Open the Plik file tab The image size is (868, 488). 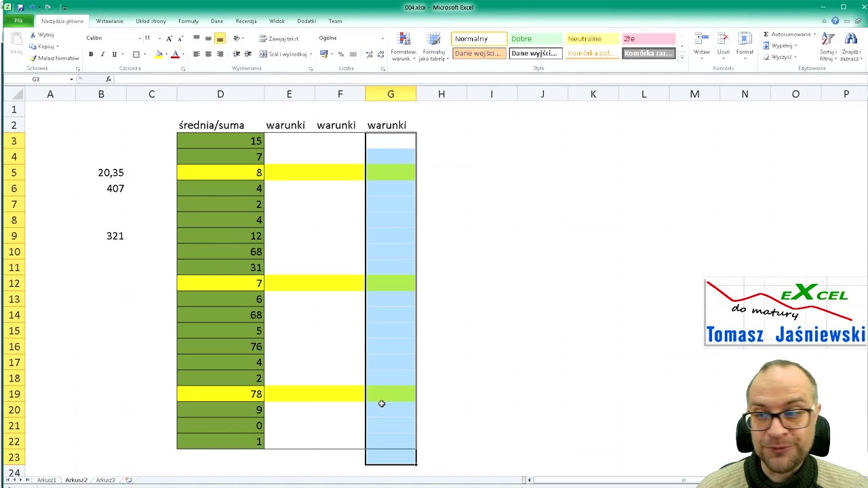tap(18, 21)
